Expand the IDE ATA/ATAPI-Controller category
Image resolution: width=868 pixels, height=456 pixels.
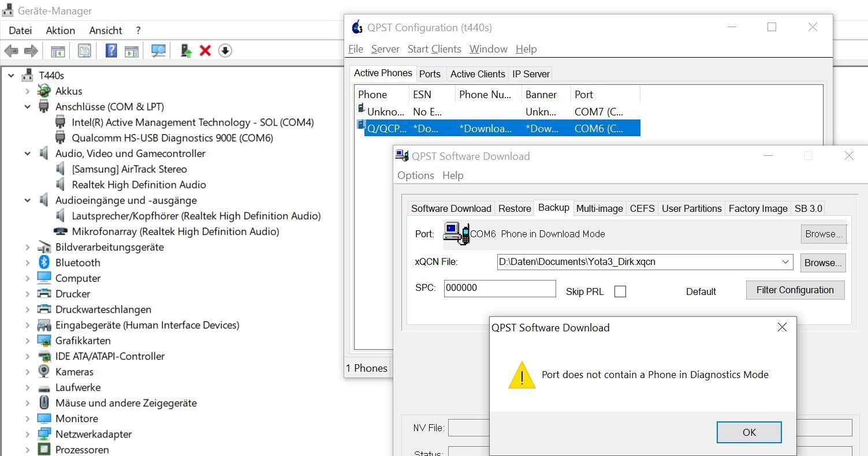click(27, 356)
